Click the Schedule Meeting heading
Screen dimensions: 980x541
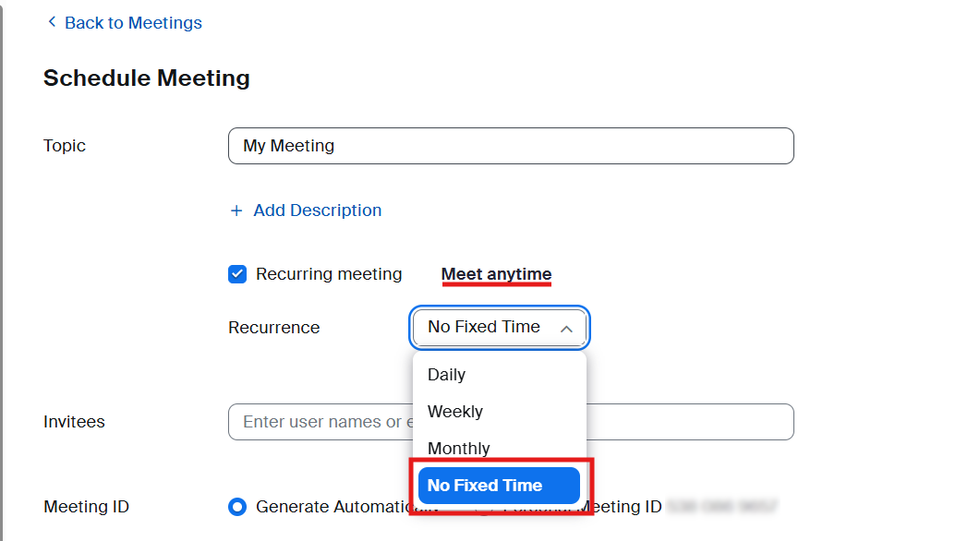point(147,78)
